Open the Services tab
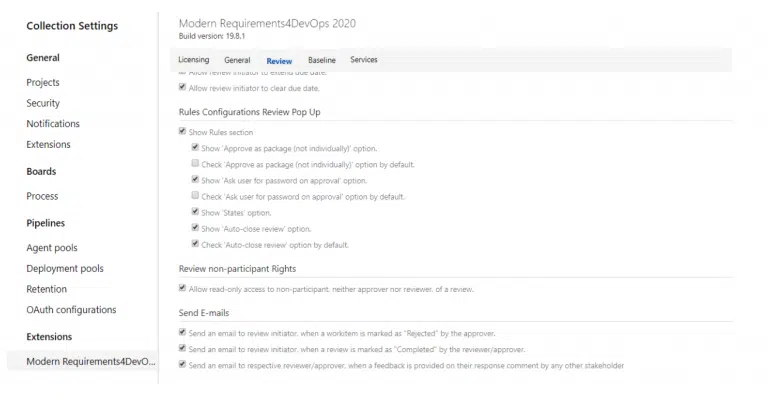Screen dimensions: 768x406 point(364,60)
